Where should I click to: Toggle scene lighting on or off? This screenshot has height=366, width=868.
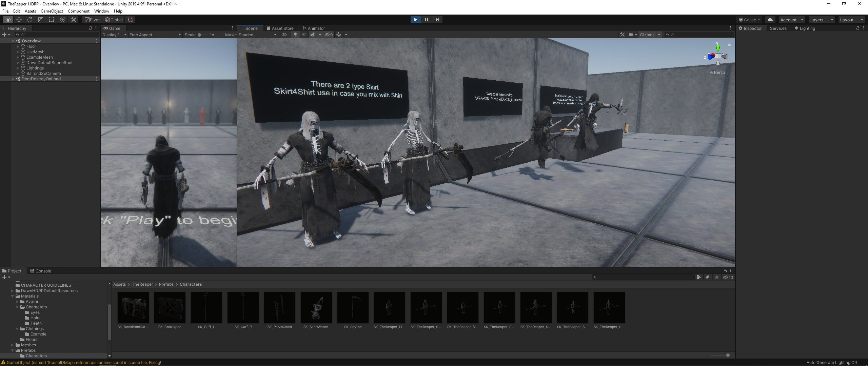pos(295,35)
